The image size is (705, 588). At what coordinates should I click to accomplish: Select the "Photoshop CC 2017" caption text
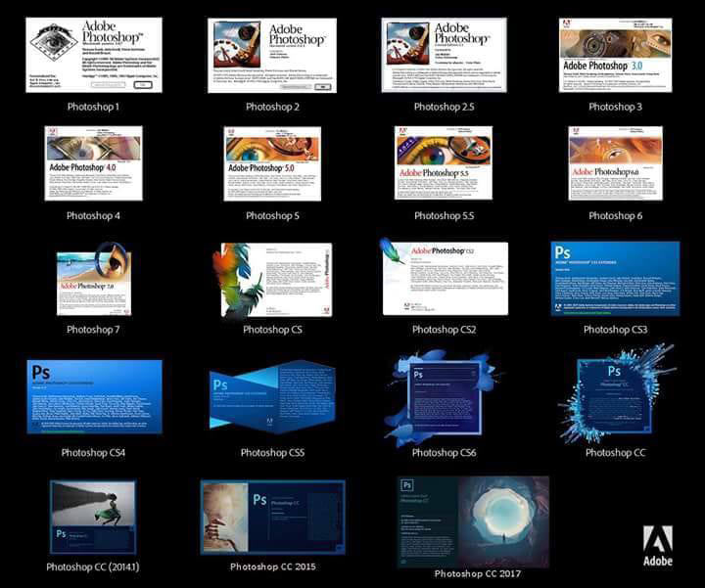[478, 573]
